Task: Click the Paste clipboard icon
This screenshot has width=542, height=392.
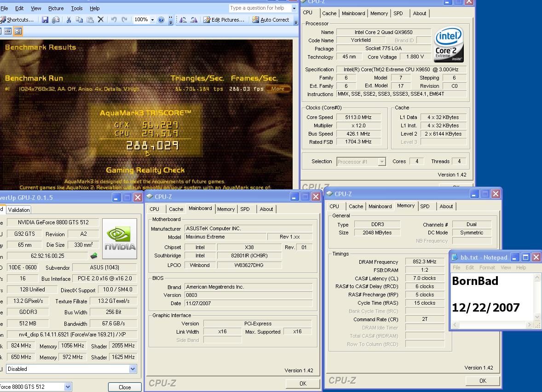Action: 90,20
